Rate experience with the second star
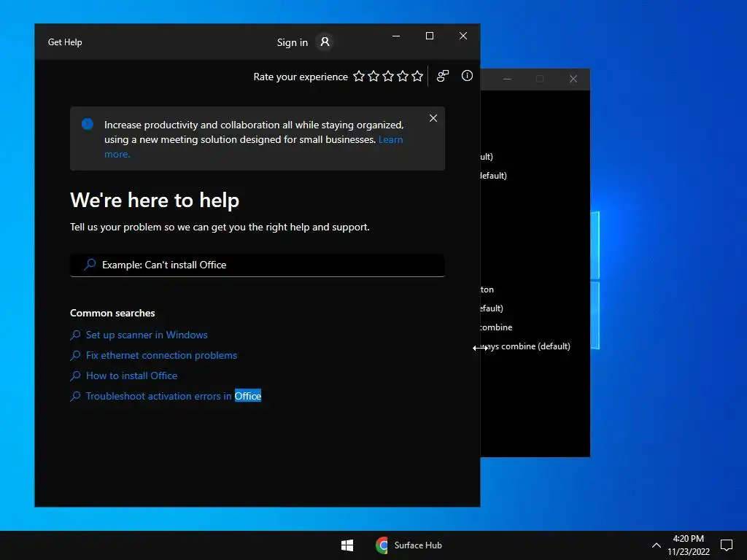 pyautogui.click(x=373, y=76)
